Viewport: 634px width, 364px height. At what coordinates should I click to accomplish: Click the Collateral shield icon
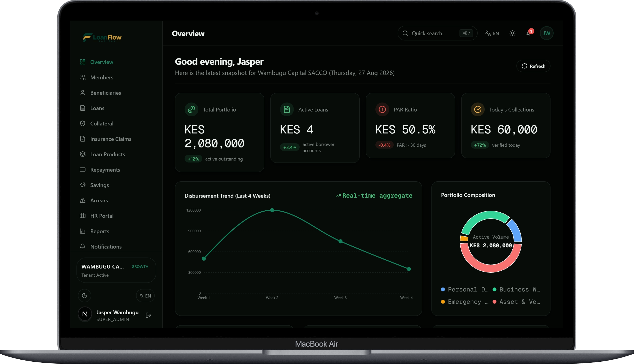point(82,123)
